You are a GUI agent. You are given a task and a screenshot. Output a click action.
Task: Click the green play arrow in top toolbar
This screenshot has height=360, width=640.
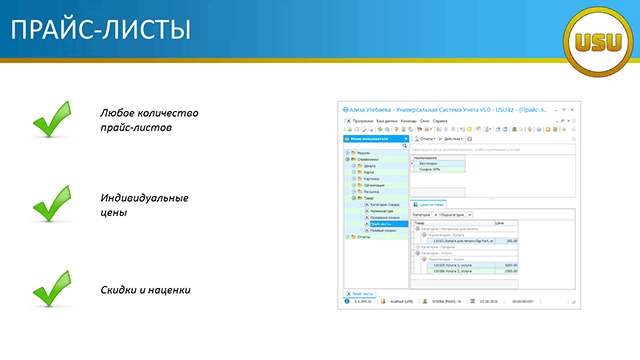pyautogui.click(x=564, y=129)
